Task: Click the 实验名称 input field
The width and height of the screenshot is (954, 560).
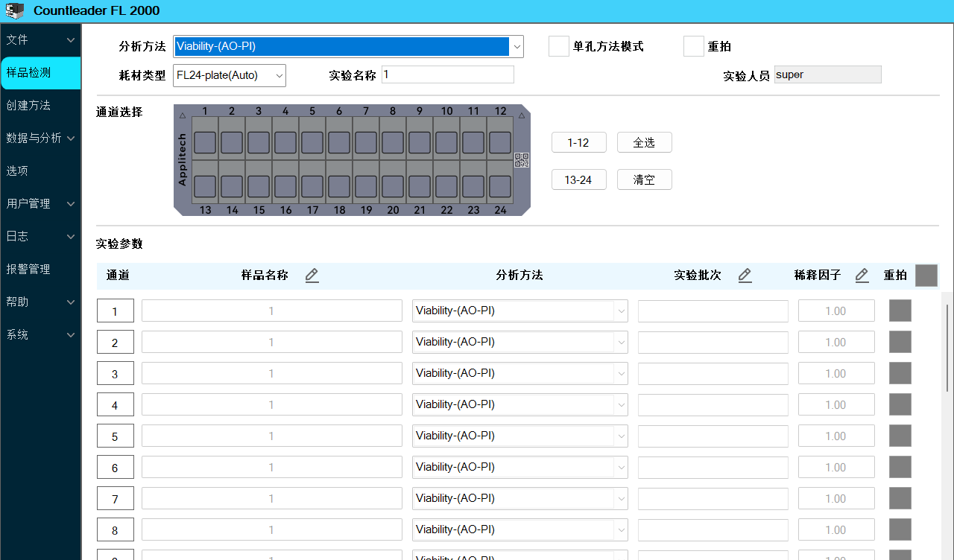Action: click(448, 74)
